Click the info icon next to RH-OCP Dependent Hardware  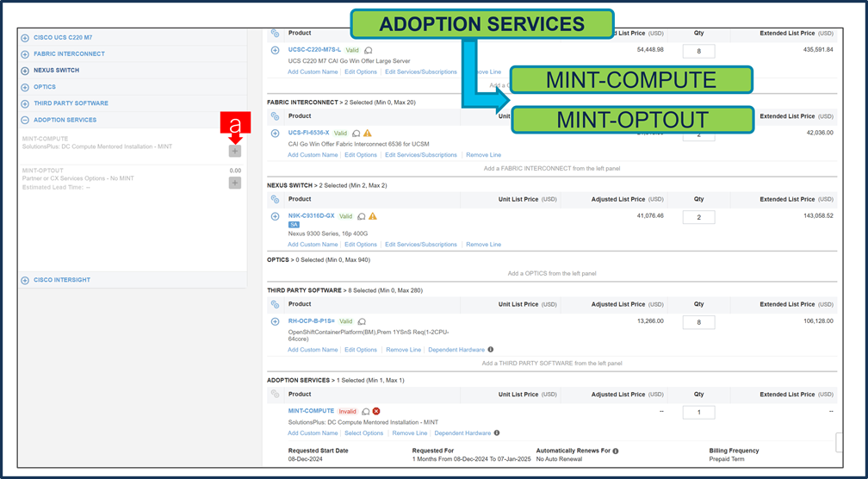[491, 350]
